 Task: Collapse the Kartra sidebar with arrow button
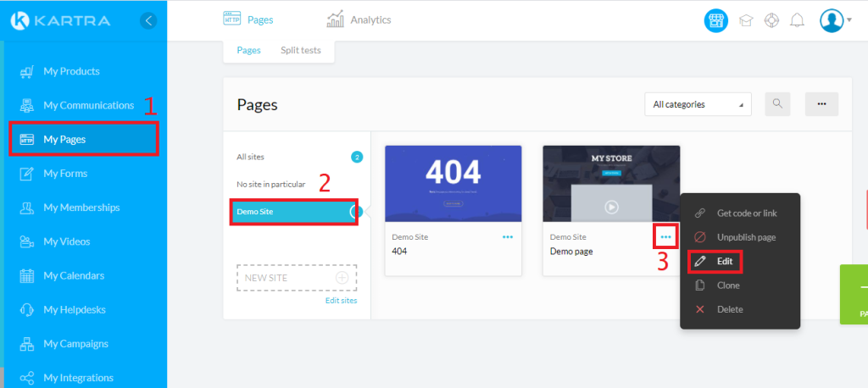pos(149,20)
